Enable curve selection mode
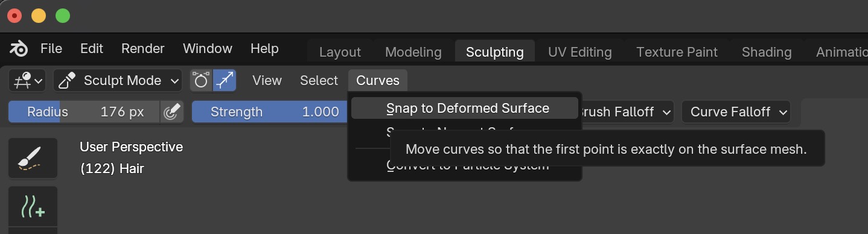 click(225, 81)
